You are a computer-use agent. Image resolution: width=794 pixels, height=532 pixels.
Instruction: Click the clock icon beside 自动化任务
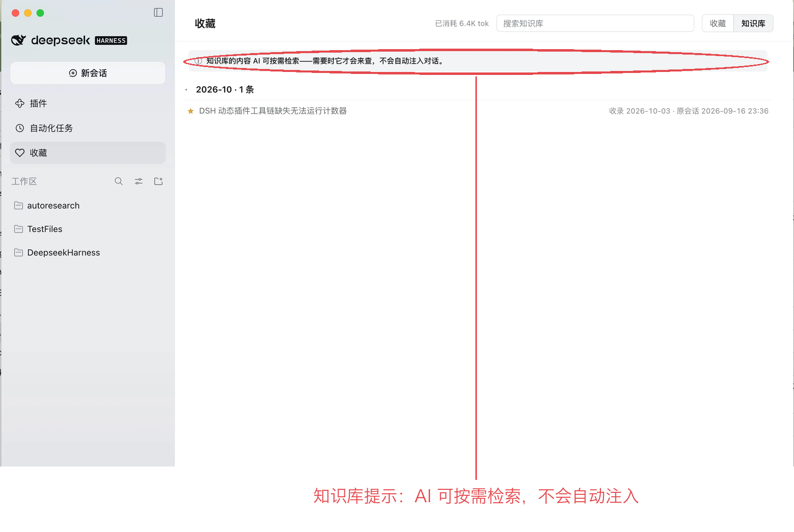click(20, 128)
